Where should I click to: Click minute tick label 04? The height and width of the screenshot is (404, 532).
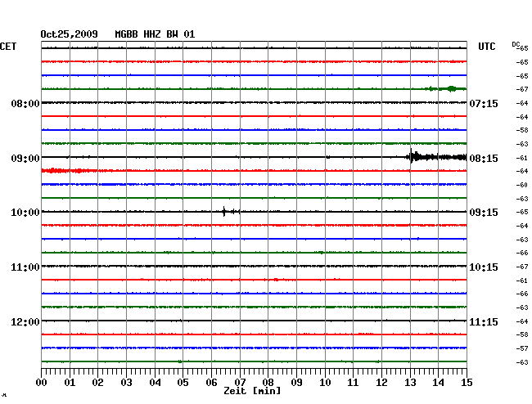pos(155,383)
